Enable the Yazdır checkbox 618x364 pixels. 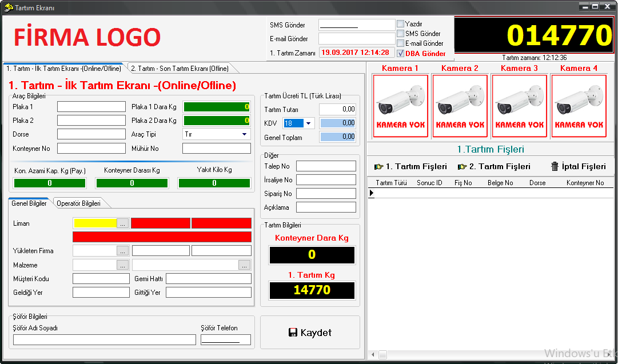[400, 24]
